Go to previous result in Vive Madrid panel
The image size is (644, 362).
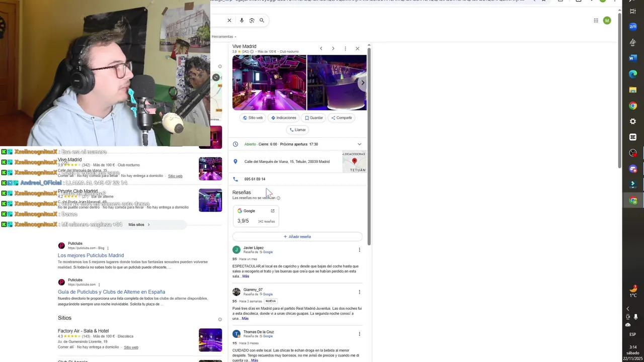click(321, 49)
